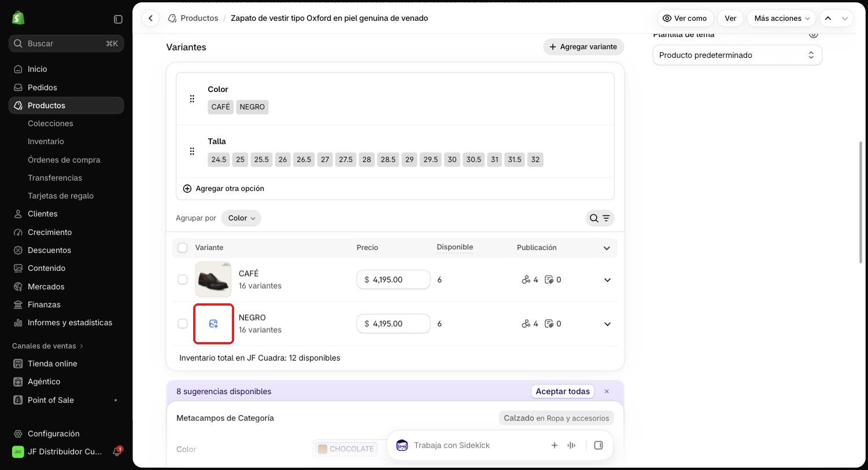This screenshot has height=470, width=868.
Task: Go back using the left arrow button
Action: point(150,18)
